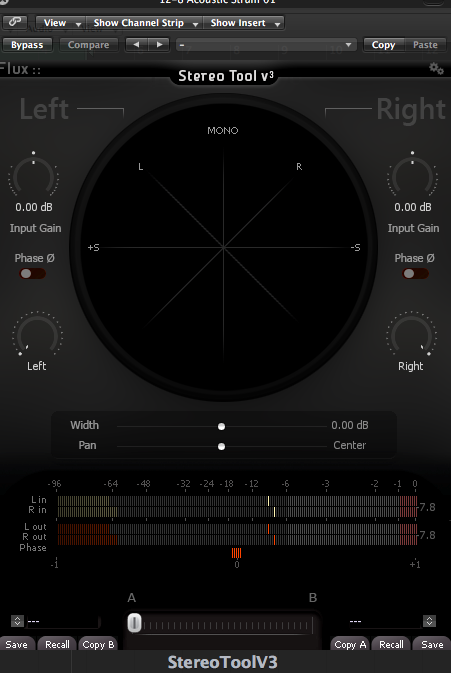Click Left input gain 0.00 dB value
Image resolution: width=451 pixels, height=673 pixels.
click(x=34, y=207)
